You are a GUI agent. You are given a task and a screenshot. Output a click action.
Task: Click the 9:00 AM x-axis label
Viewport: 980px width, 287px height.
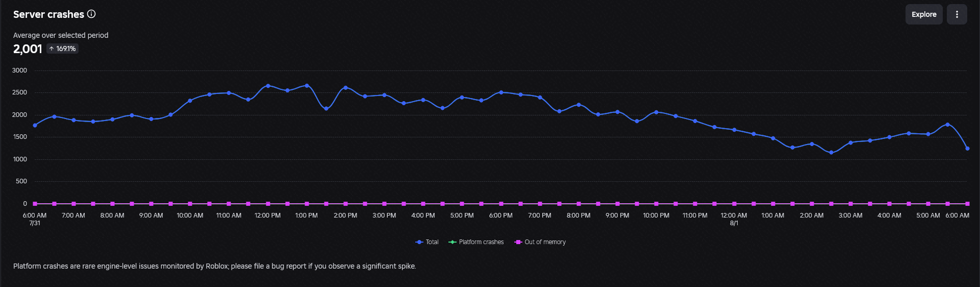(151, 216)
